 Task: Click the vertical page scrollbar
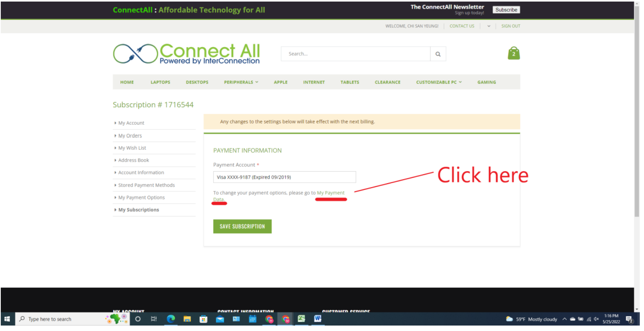[637, 117]
